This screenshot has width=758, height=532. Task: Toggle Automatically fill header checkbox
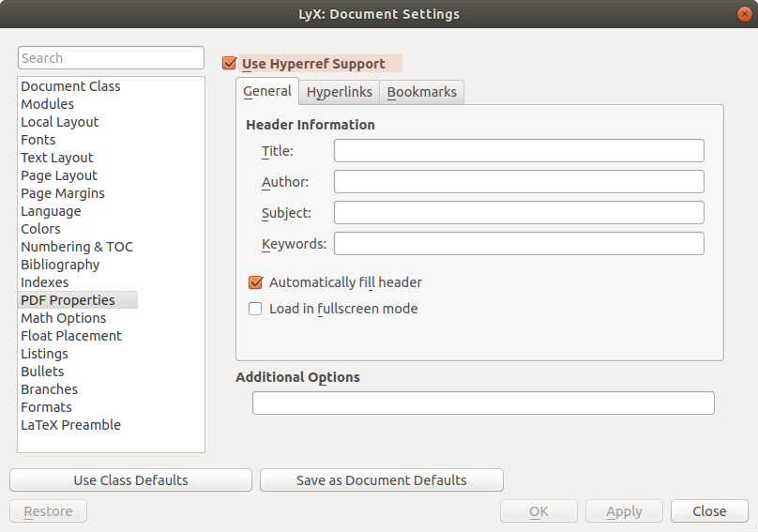(x=255, y=282)
